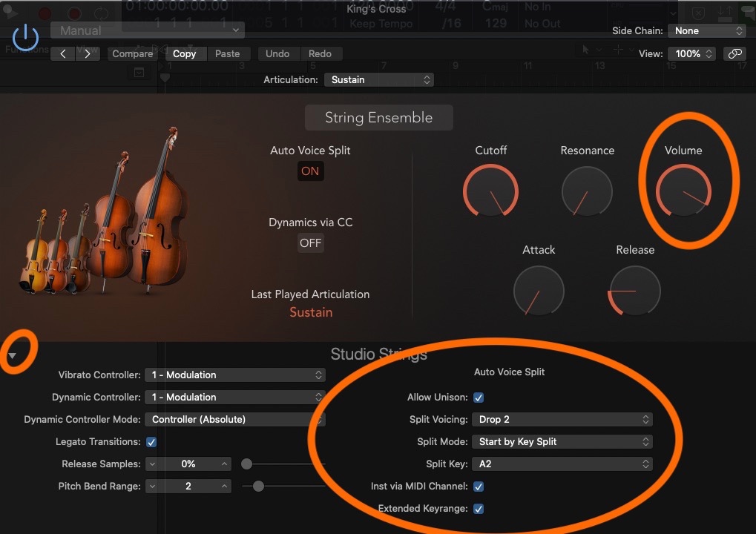This screenshot has height=534, width=756.
Task: Click the Compare button
Action: pos(133,53)
